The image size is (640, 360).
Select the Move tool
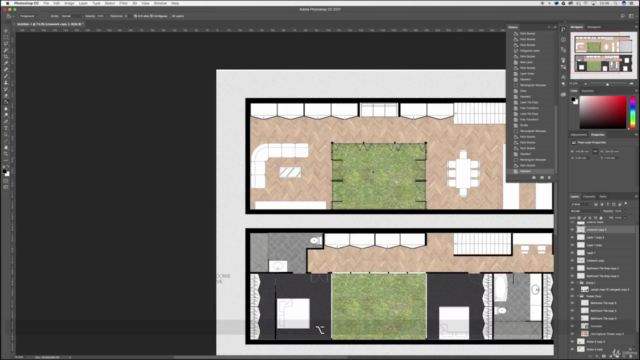coord(6,31)
